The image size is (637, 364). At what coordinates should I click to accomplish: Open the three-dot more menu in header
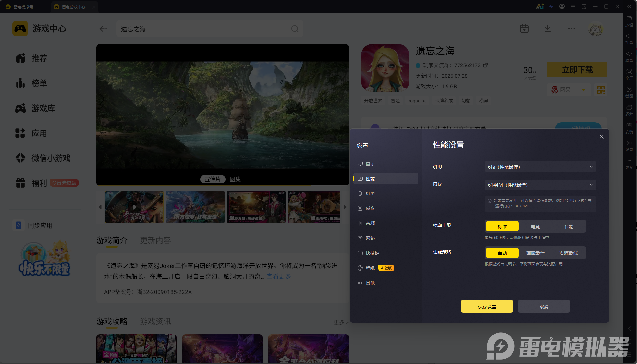coord(571,29)
